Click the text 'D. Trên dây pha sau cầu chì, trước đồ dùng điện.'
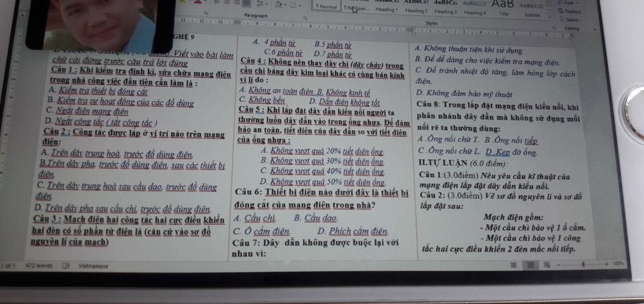 click(123, 209)
